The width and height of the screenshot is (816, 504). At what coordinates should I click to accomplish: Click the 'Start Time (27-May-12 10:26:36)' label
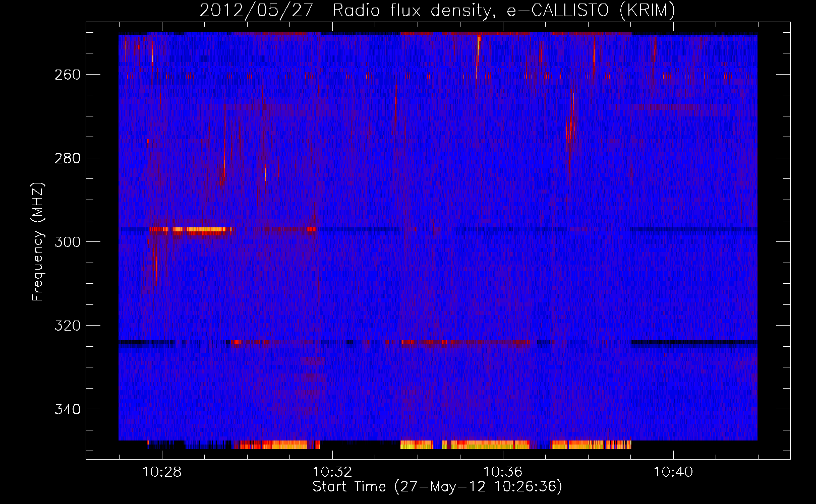pos(437,487)
